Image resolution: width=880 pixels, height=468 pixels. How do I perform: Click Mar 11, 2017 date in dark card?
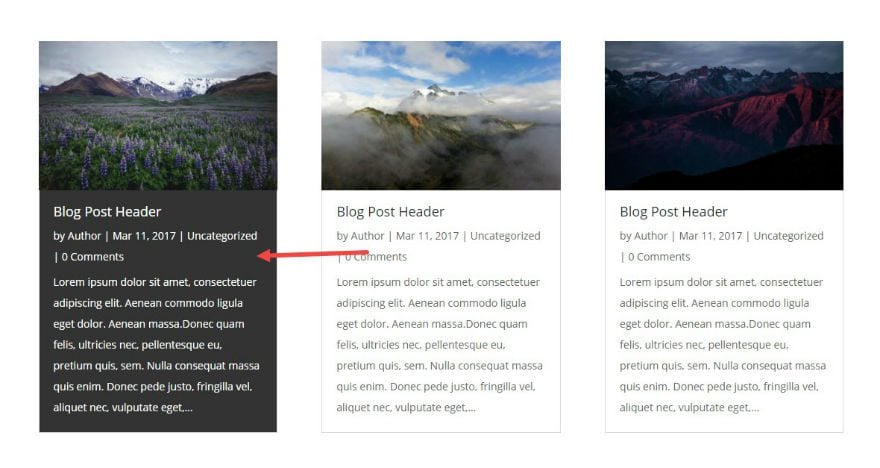click(144, 236)
